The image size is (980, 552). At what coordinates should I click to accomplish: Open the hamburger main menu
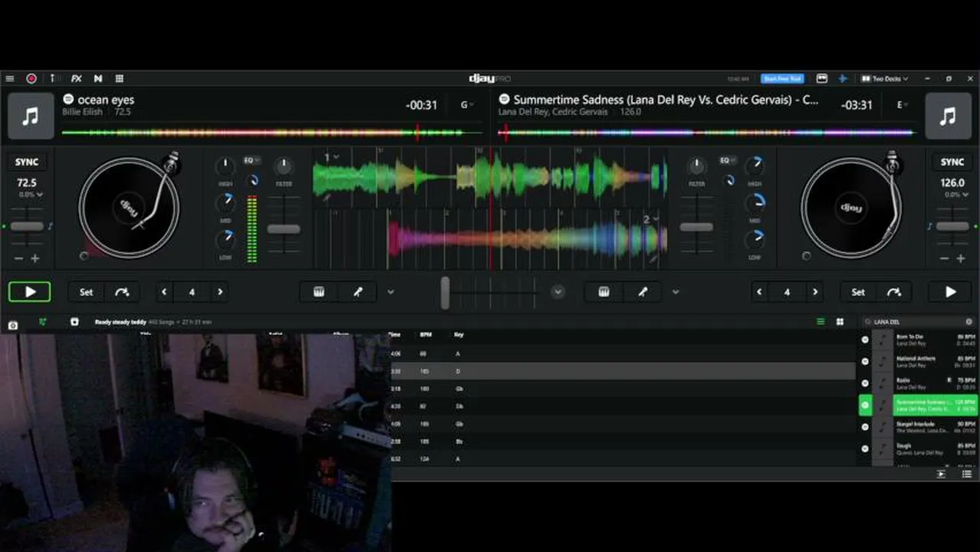pos(9,78)
